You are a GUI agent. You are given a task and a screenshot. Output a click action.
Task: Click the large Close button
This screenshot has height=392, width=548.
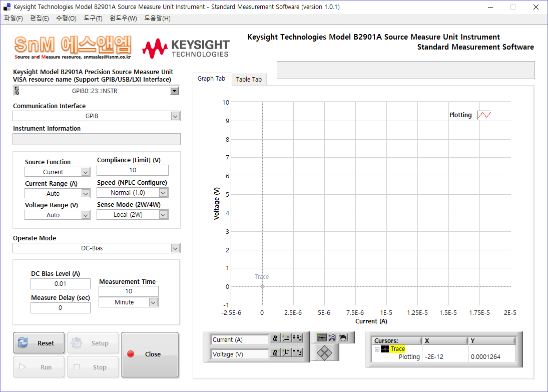coord(150,354)
